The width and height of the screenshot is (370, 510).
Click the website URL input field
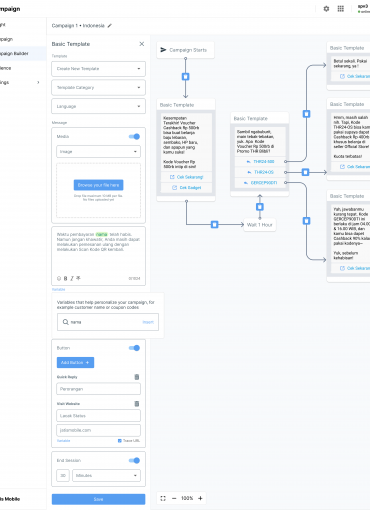[99, 430]
